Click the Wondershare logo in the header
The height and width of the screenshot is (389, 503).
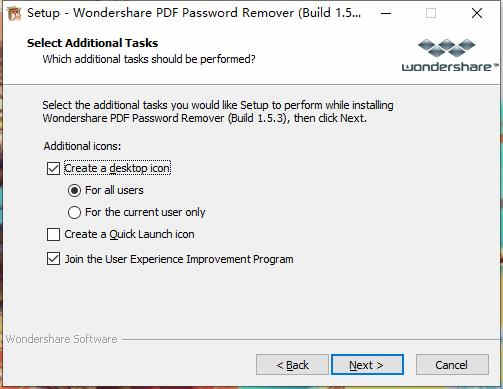[450, 55]
